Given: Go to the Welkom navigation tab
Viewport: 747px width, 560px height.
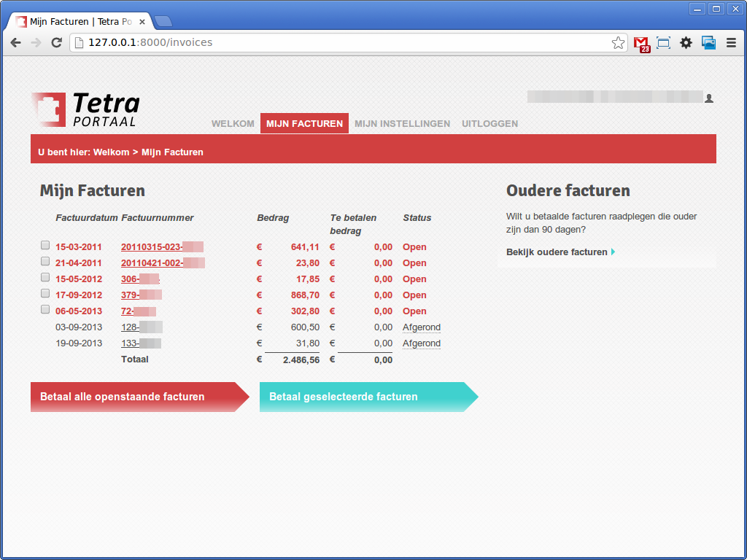Looking at the screenshot, I should tap(233, 124).
